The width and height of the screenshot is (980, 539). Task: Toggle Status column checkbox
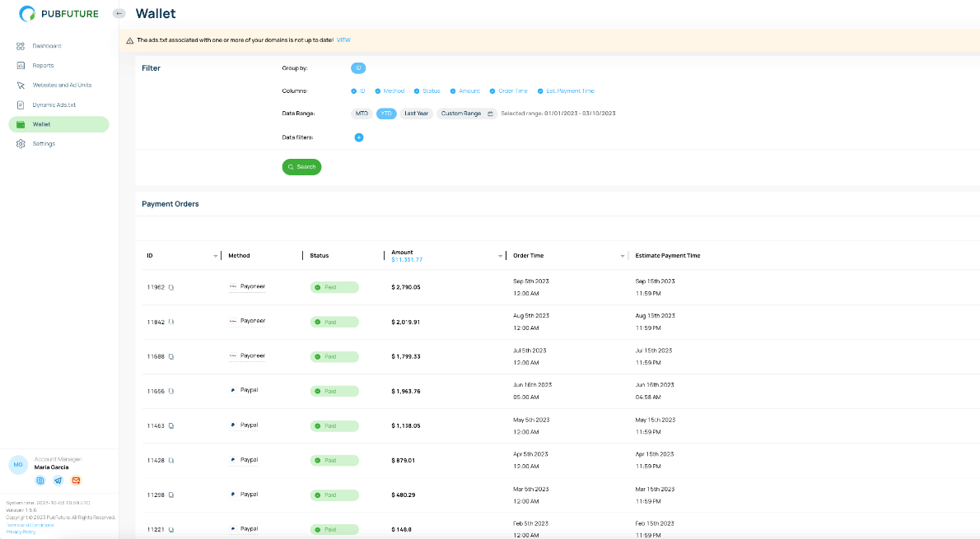(x=416, y=91)
